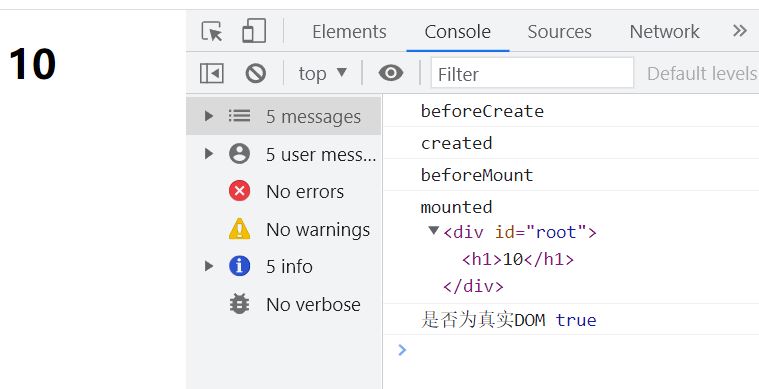759x389 pixels.
Task: Open the top context dropdown
Action: click(322, 74)
